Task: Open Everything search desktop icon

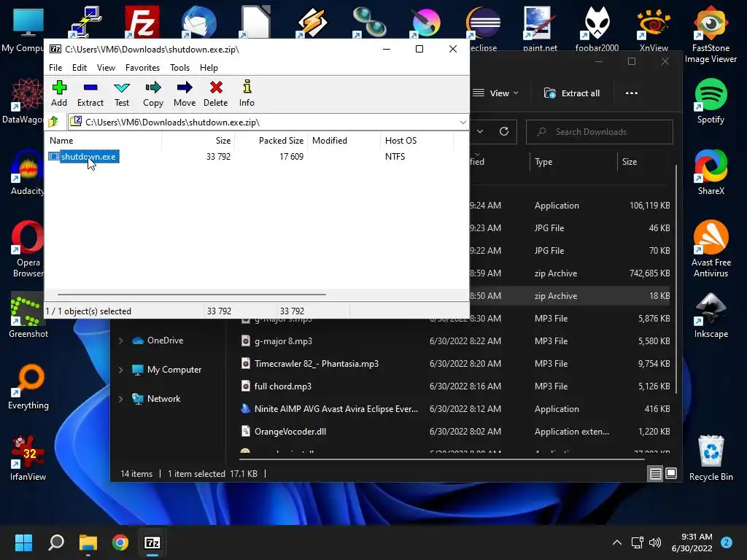Action: 28,386
